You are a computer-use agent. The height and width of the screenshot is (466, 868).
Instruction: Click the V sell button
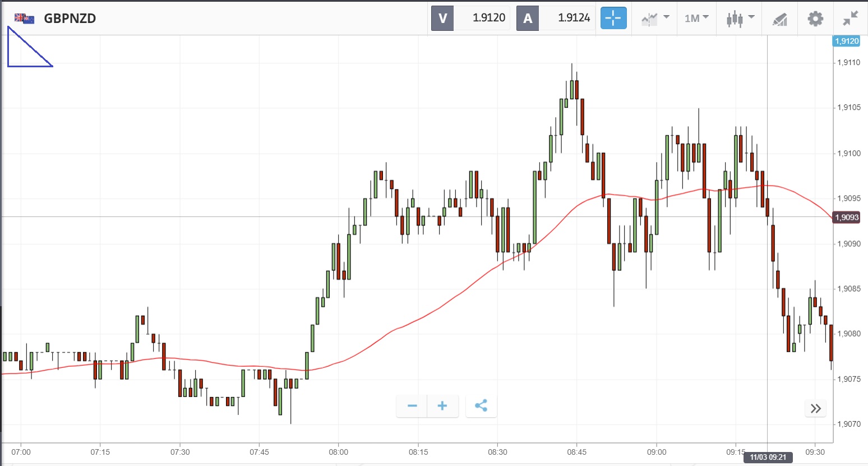(x=442, y=18)
